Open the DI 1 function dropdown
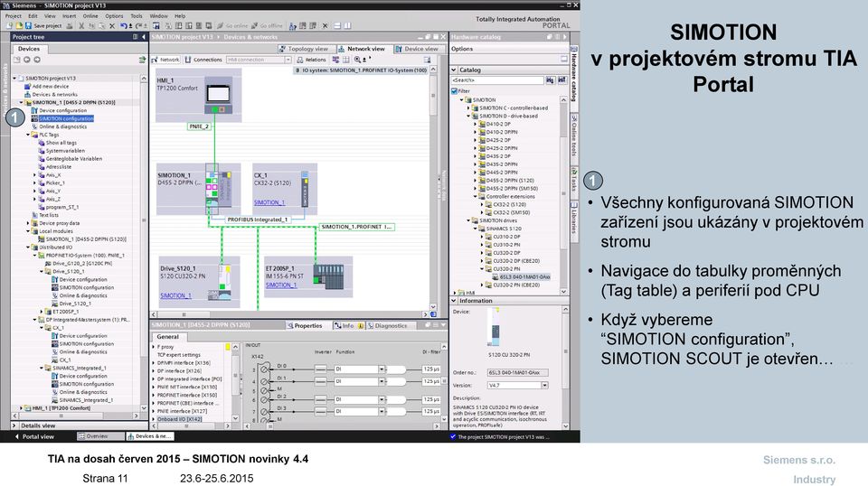The image size is (868, 486). (382, 381)
